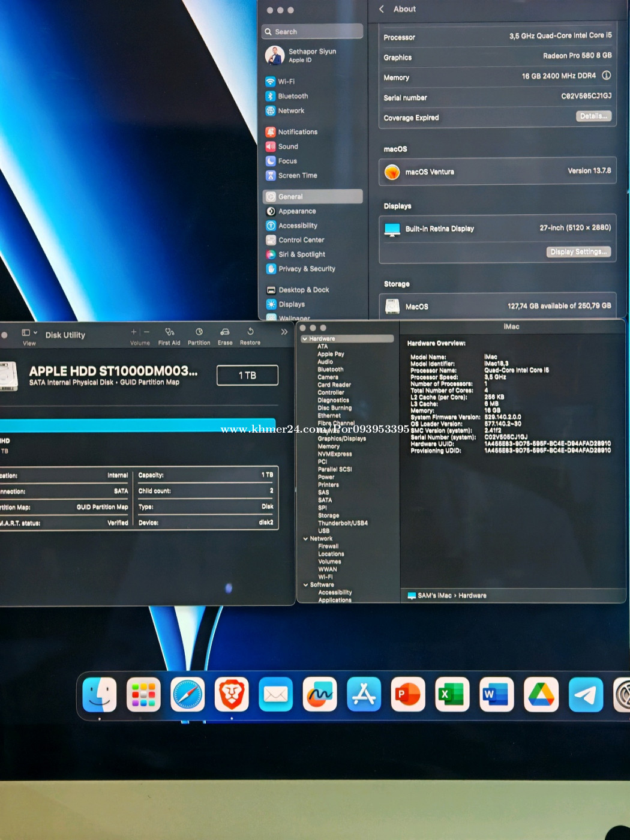Screen dimensions: 630x840
Task: Open Privacy & Security settings
Action: coord(307,269)
